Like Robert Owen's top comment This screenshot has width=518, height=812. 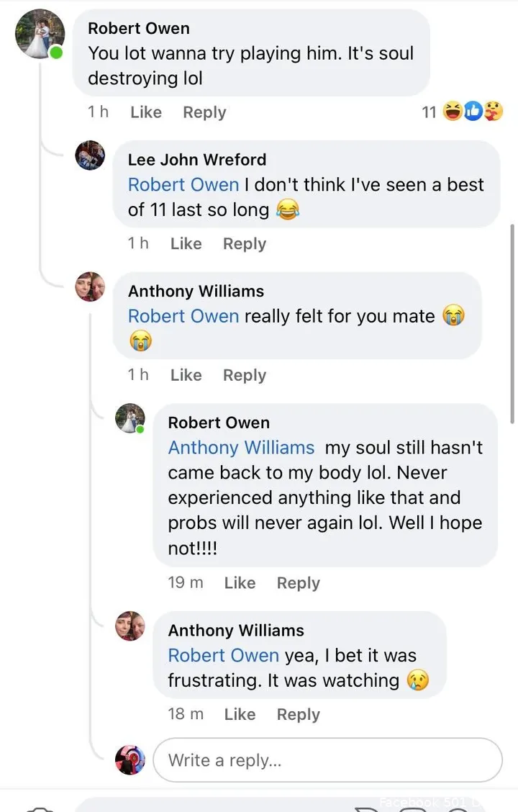(x=146, y=112)
